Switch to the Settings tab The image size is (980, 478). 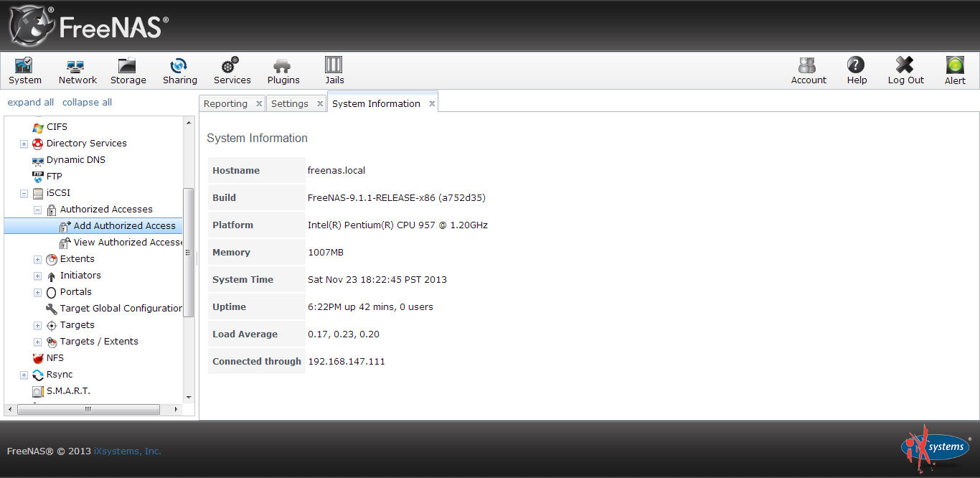(290, 103)
